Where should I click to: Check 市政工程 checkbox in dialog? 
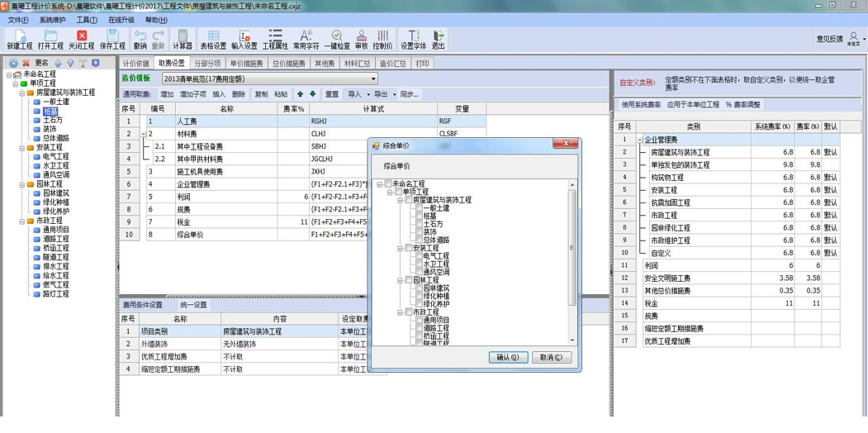point(409,312)
